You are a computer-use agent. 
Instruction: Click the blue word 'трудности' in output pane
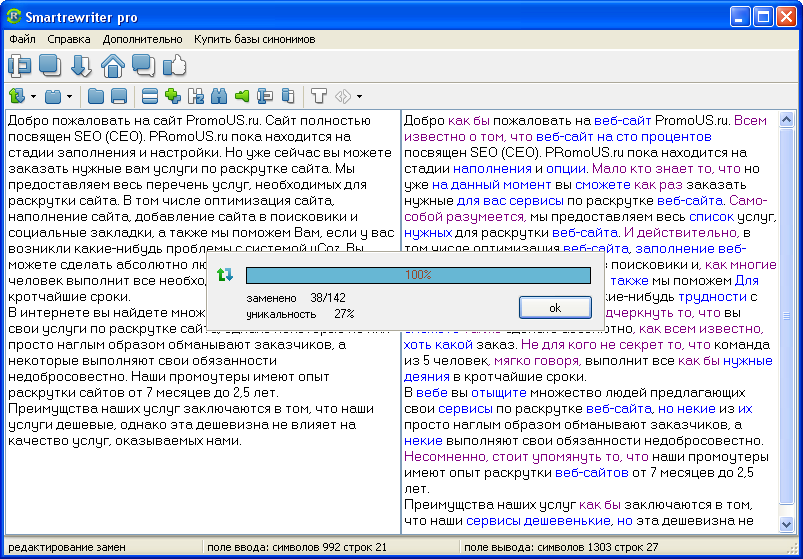pos(712,296)
